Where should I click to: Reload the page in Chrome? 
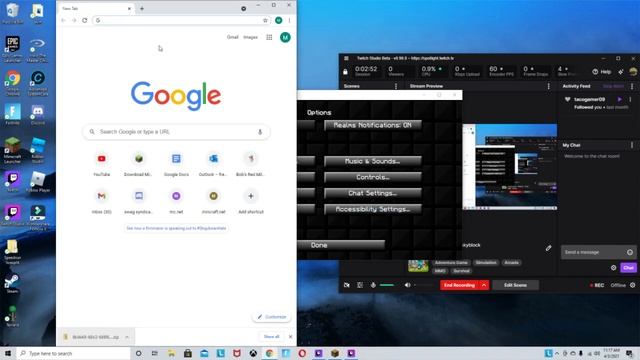(x=84, y=20)
